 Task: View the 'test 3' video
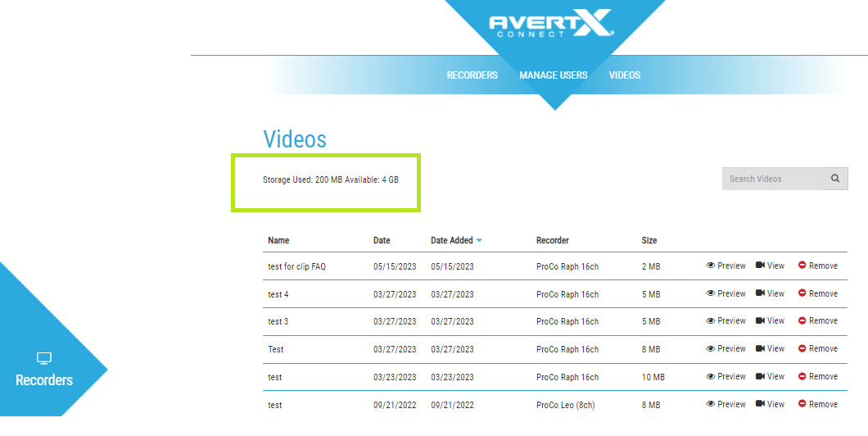(x=770, y=320)
